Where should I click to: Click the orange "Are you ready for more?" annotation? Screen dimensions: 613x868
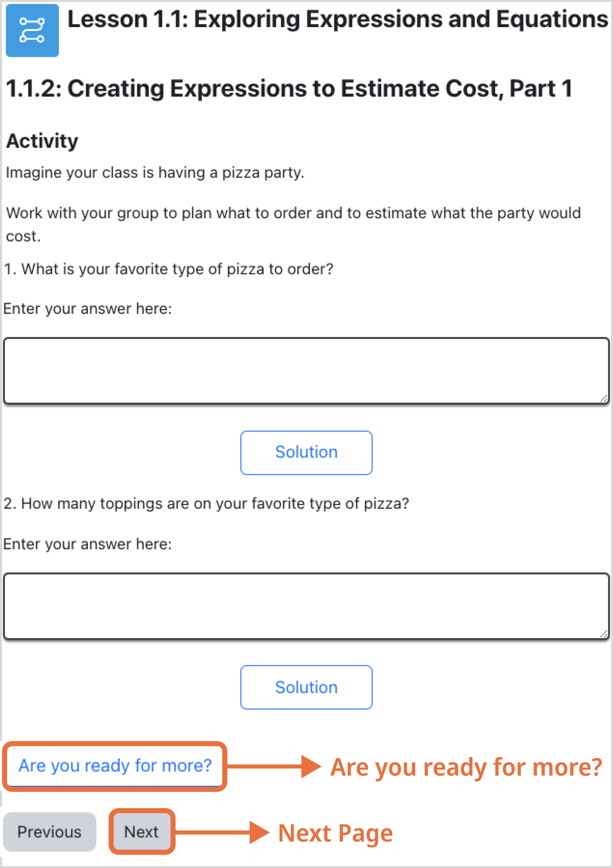click(466, 767)
